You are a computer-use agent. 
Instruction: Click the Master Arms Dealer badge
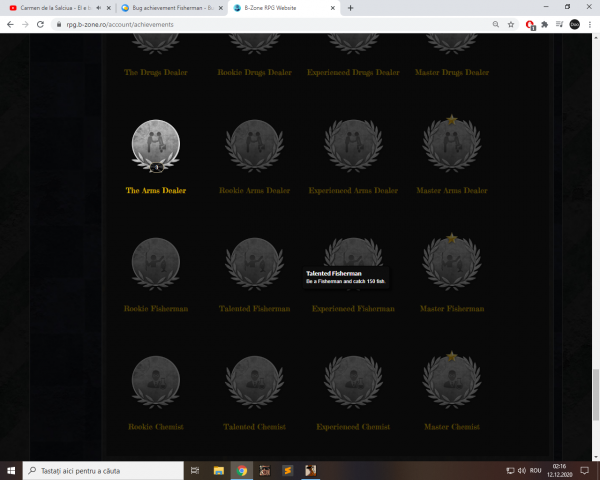click(x=452, y=144)
